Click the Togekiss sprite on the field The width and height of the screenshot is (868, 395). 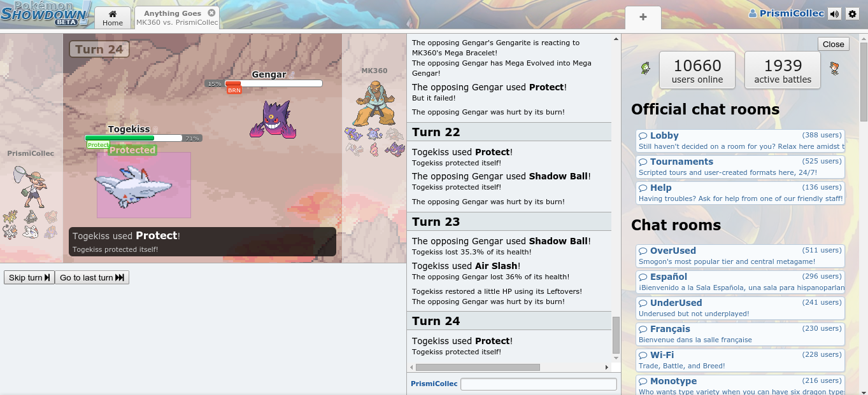(x=134, y=186)
